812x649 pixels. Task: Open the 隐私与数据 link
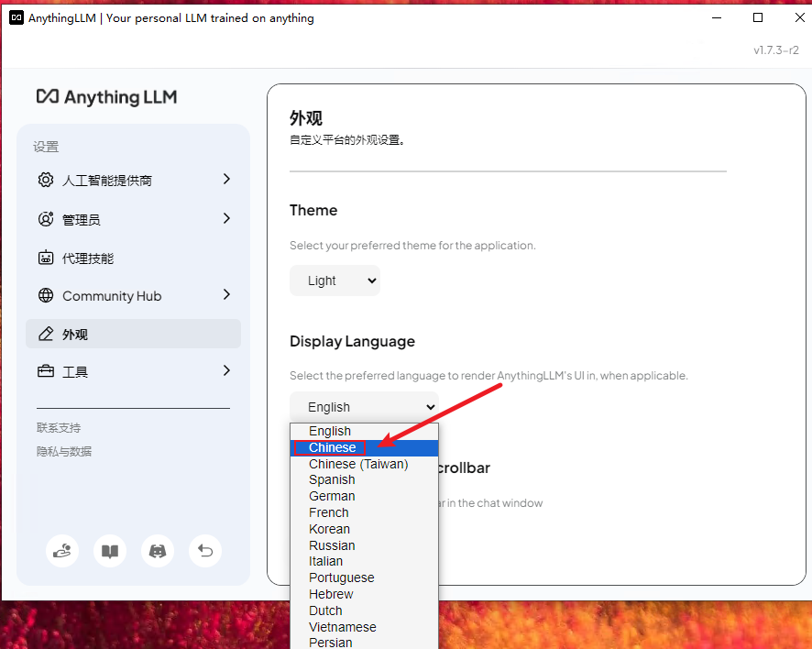coord(64,452)
